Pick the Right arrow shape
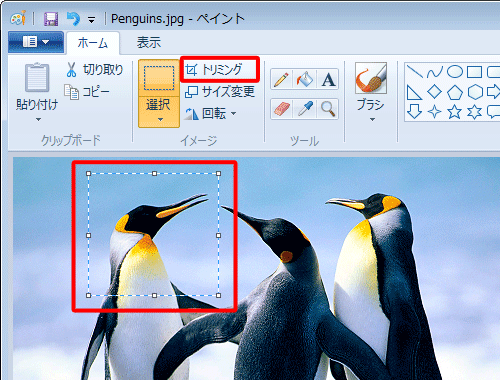 click(494, 92)
